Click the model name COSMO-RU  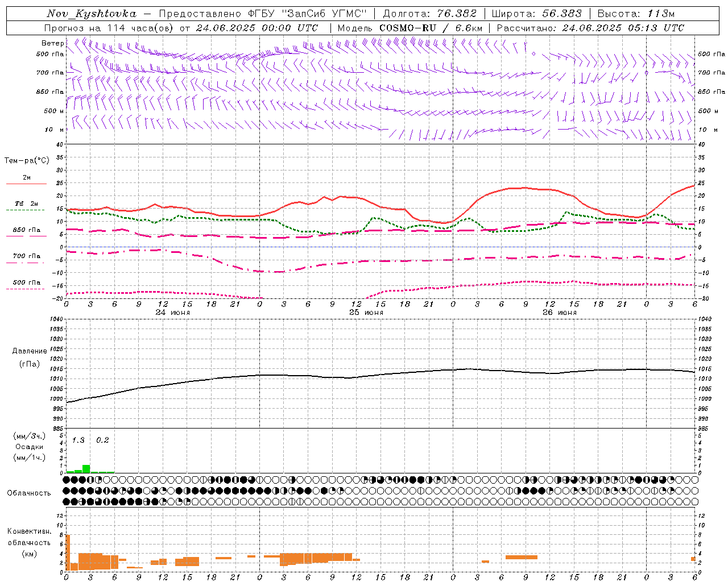(408, 28)
